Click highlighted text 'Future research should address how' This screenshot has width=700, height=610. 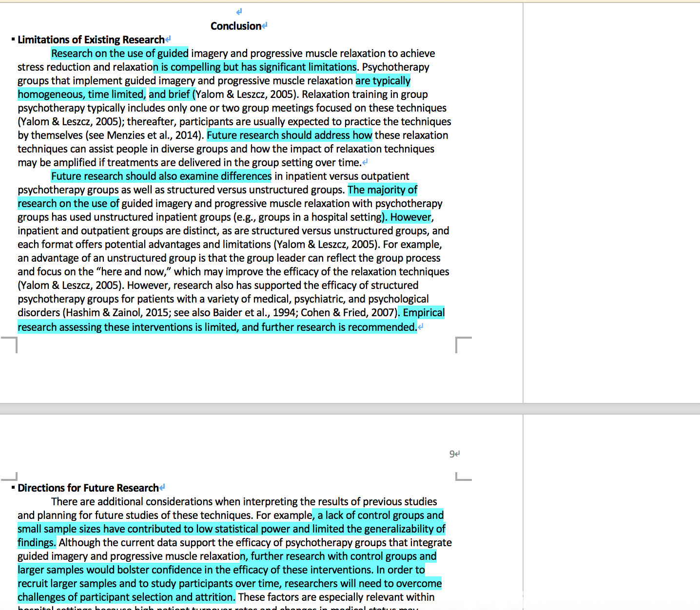click(x=289, y=135)
